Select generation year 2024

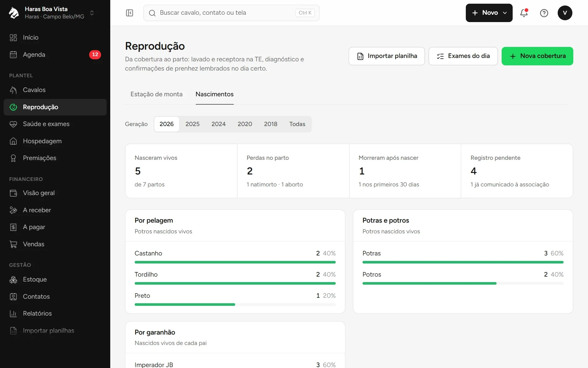click(219, 124)
